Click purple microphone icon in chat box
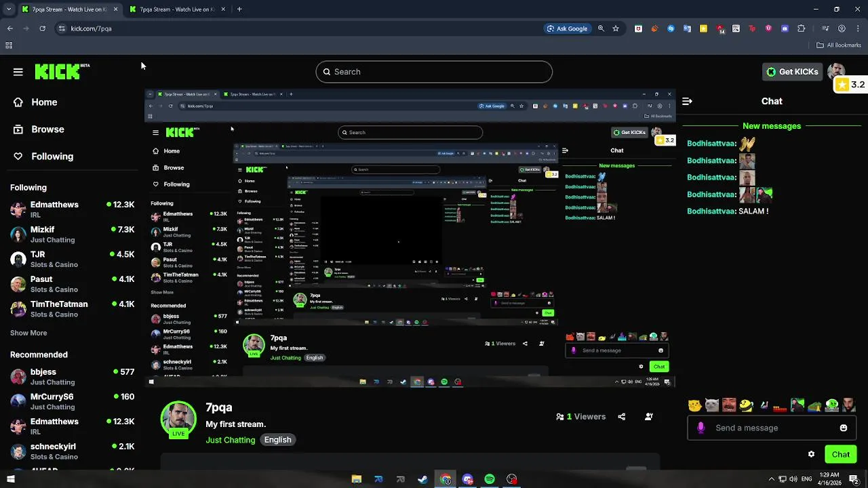The image size is (868, 488). [x=701, y=428]
